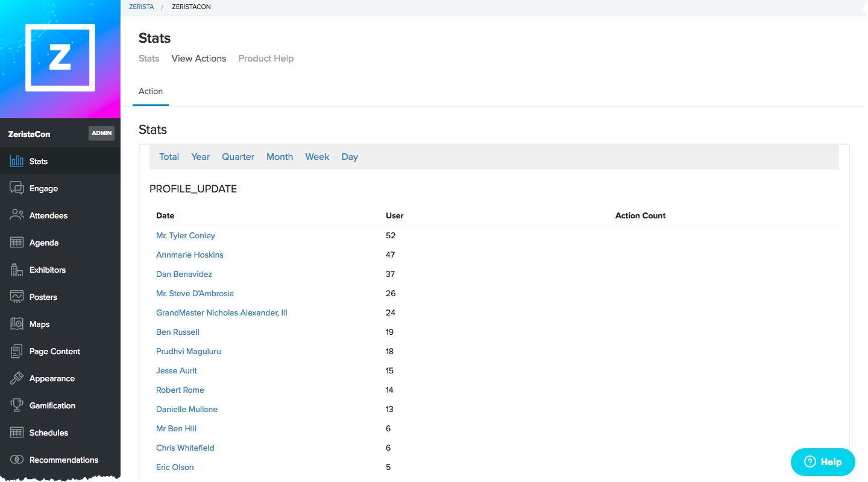This screenshot has width=868, height=482.
Task: Click the Exhibitors building icon
Action: point(17,270)
